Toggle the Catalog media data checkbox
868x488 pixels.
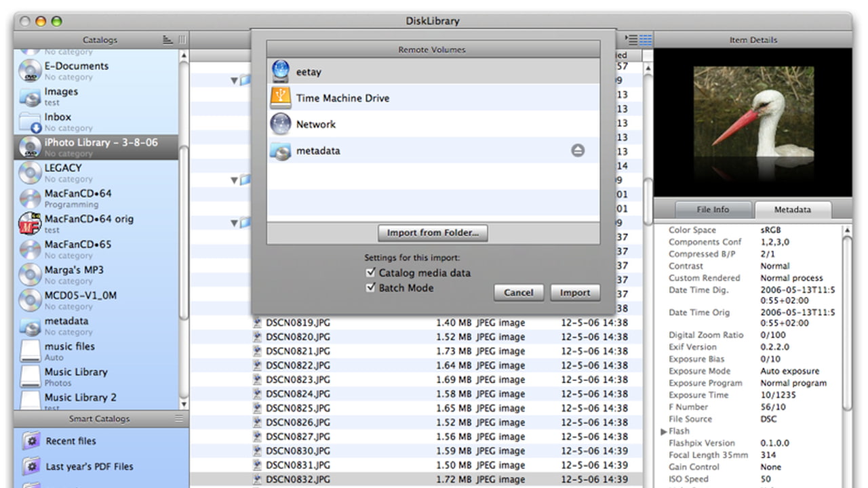coord(370,272)
